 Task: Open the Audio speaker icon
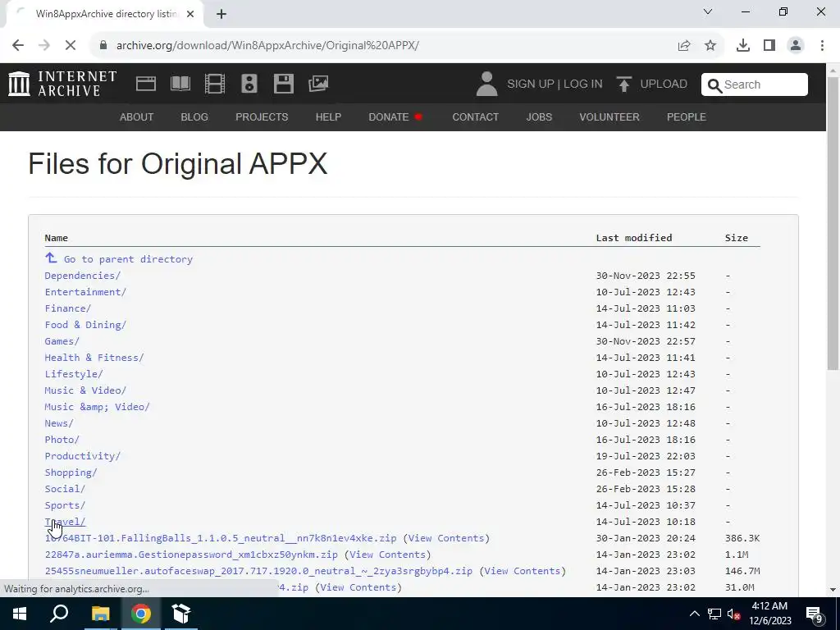pos(249,84)
